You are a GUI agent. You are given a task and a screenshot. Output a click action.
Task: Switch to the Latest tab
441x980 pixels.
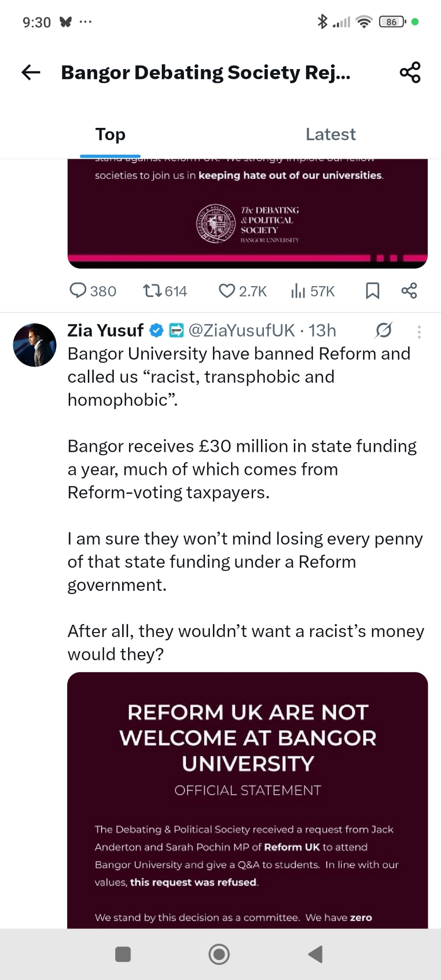331,134
